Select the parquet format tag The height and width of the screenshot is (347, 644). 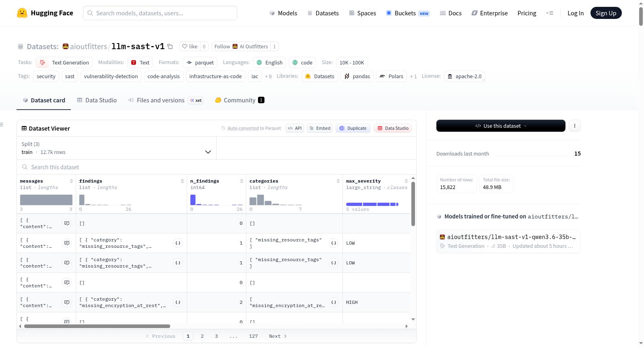[200, 62]
